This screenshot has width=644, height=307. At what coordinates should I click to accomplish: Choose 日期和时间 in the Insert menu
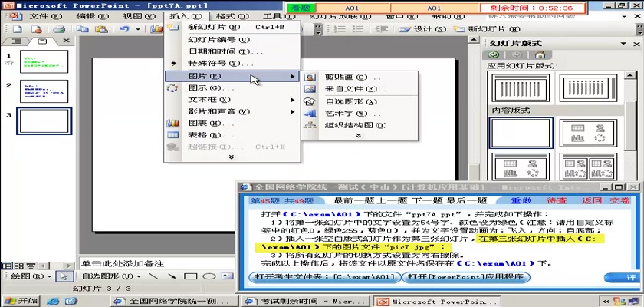pos(232,51)
